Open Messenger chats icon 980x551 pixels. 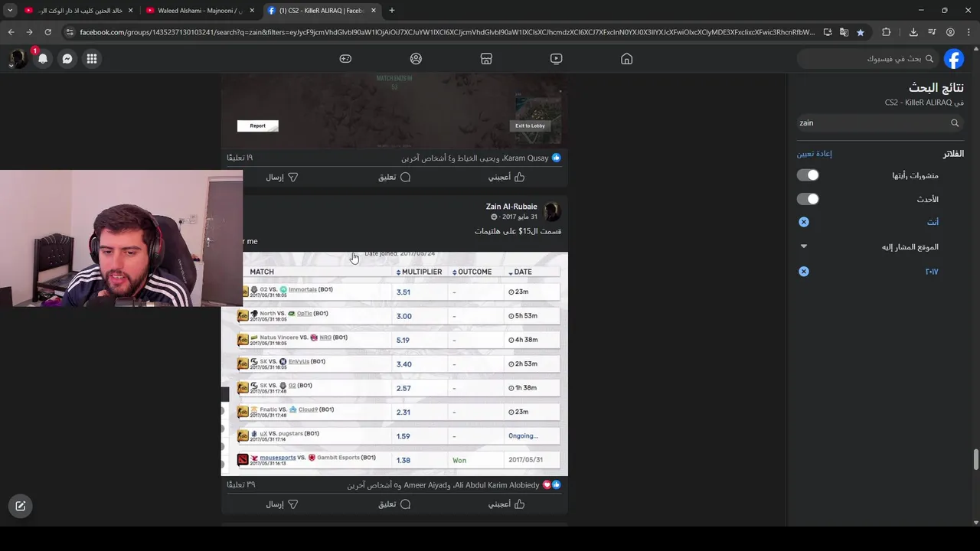tap(67, 59)
